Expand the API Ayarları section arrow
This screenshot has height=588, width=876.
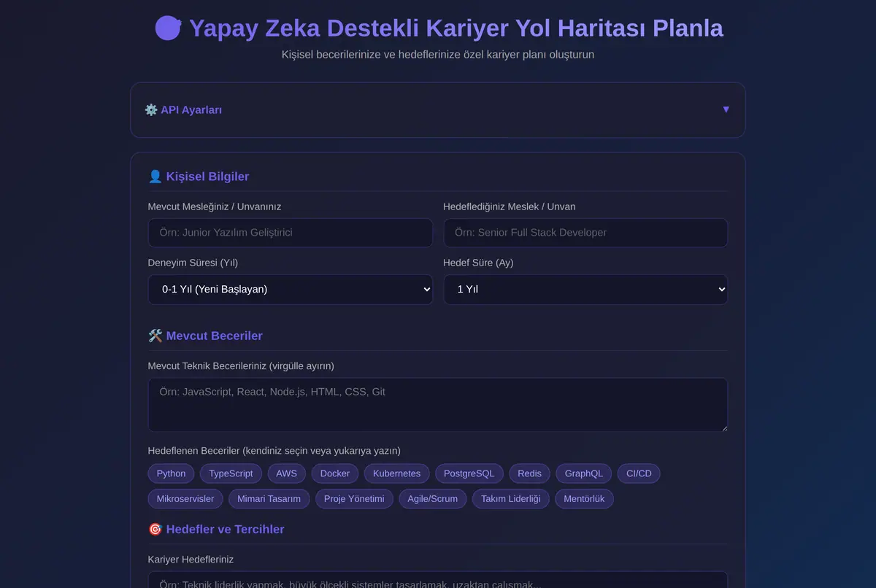[x=726, y=109]
